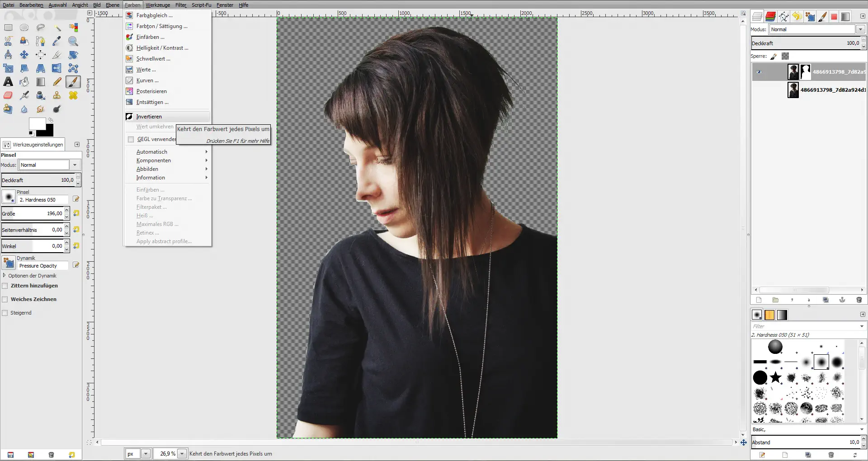Open the 'px' unit dropdown
The width and height of the screenshot is (868, 461).
coord(146,454)
